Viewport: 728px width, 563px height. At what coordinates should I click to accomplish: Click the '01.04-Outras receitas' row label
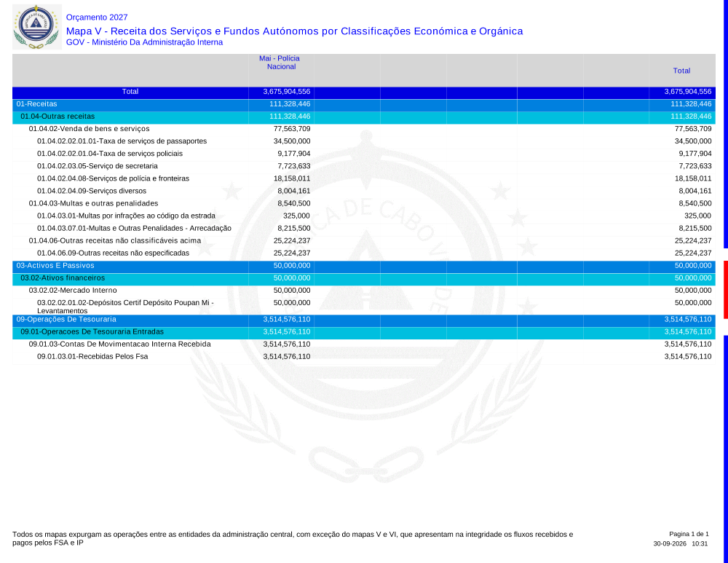58,117
